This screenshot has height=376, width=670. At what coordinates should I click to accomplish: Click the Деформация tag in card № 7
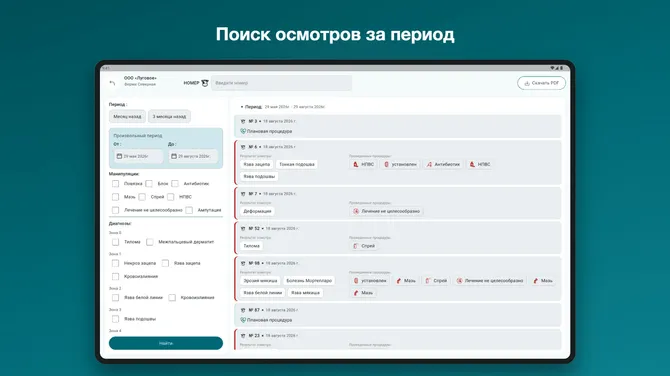[257, 211]
